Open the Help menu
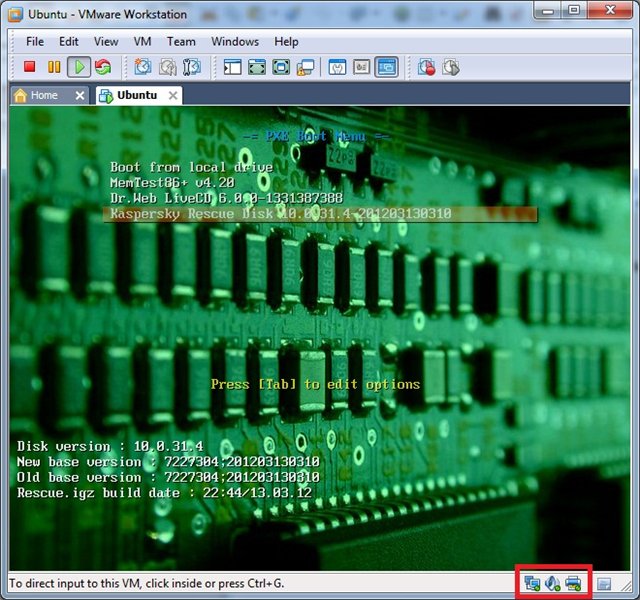The height and width of the screenshot is (600, 640). pyautogui.click(x=286, y=42)
